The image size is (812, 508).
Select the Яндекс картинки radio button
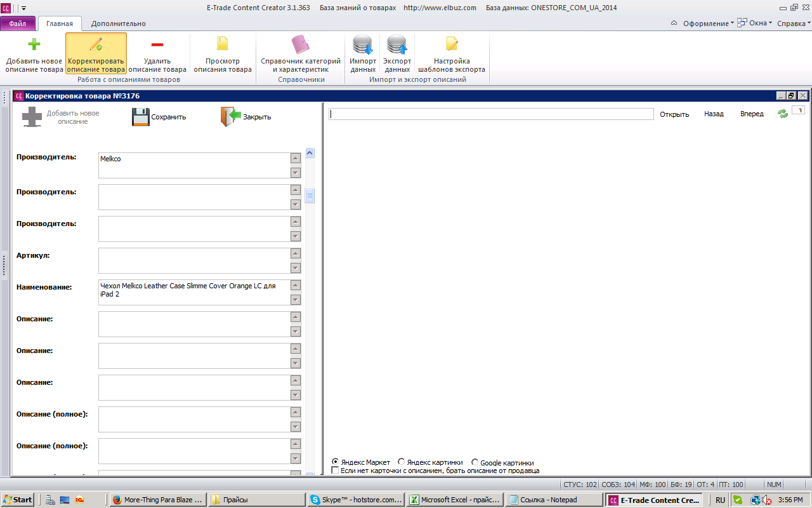click(x=402, y=462)
